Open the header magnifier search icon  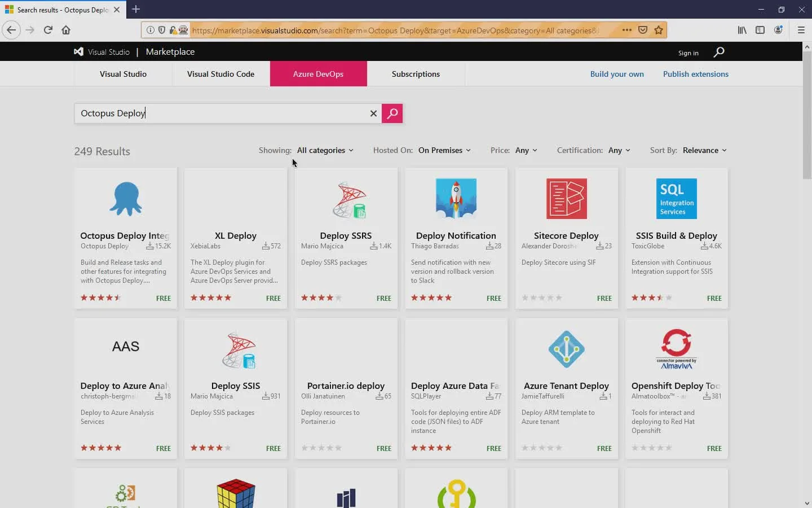tap(719, 52)
